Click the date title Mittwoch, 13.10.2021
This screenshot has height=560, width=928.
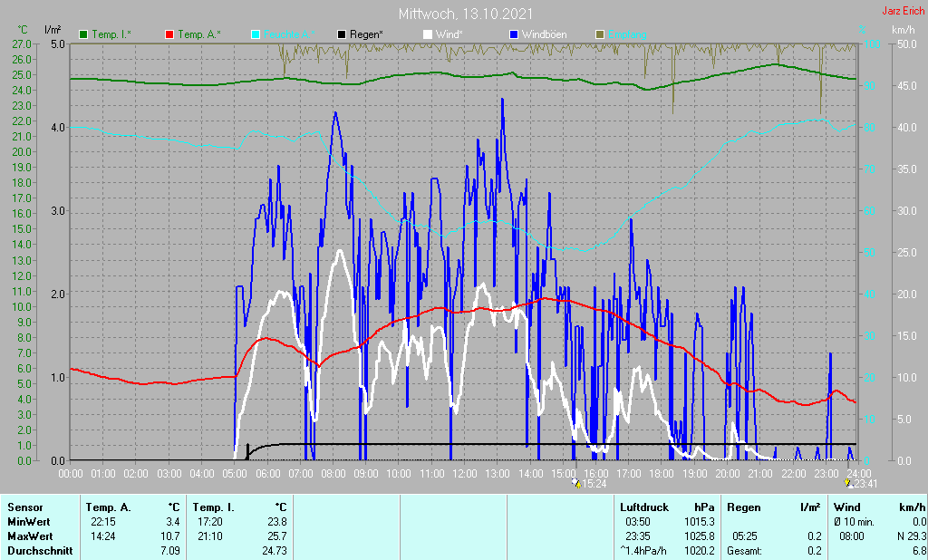click(x=466, y=14)
